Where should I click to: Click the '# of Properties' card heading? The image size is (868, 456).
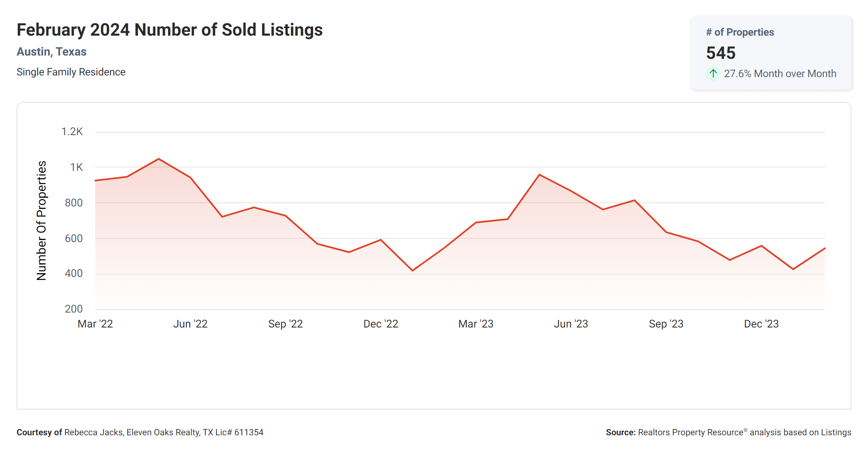pos(740,32)
